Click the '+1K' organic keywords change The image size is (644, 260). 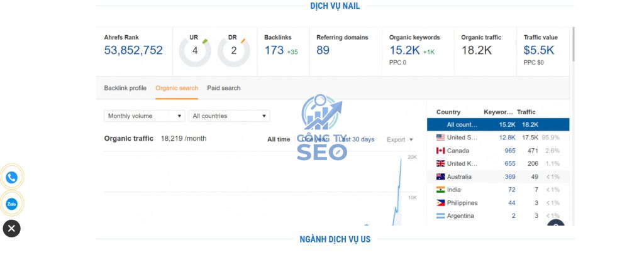(429, 52)
